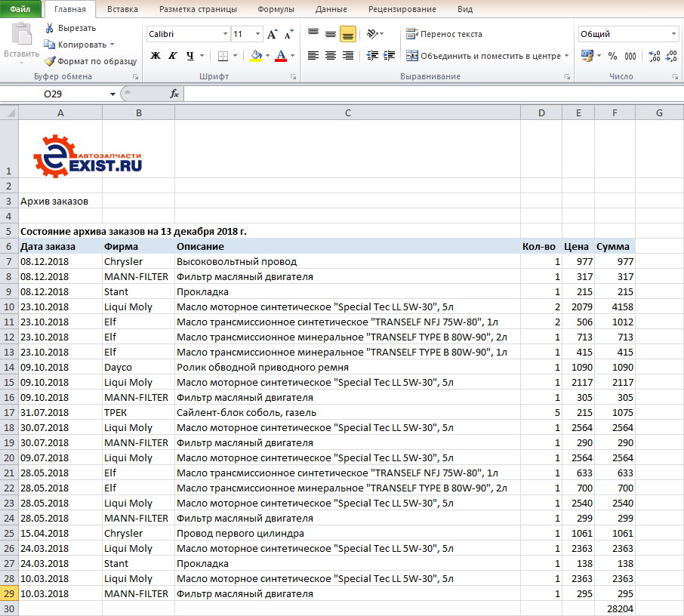Click the Copy icon
This screenshot has height=616, width=684.
[x=49, y=44]
